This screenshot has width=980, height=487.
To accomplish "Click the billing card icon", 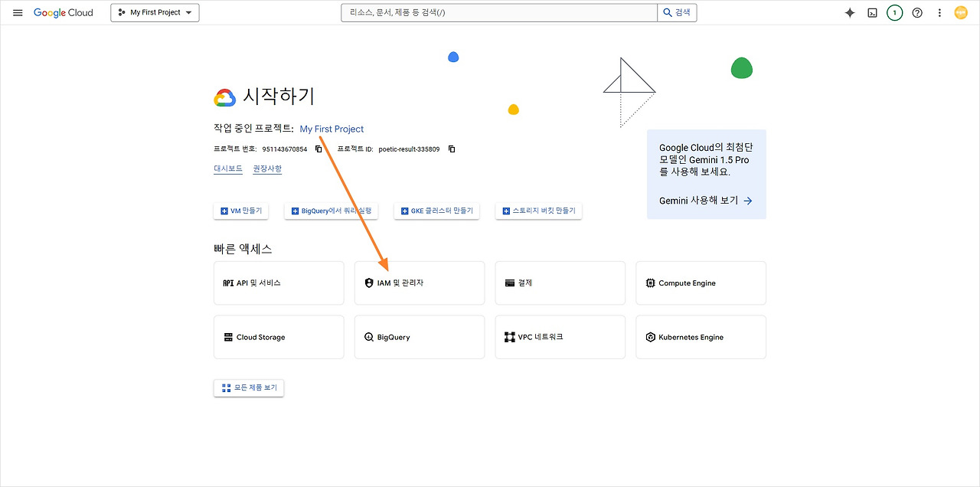I will point(510,283).
